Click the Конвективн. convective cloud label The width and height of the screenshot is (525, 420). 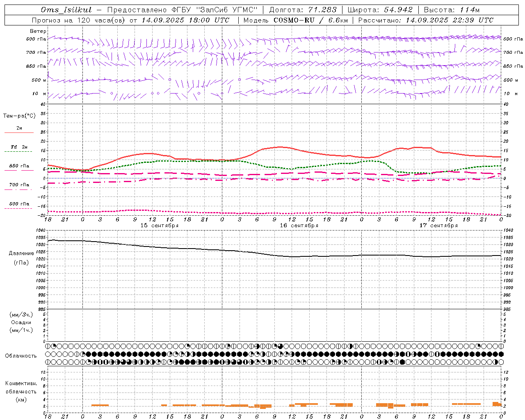click(x=21, y=383)
